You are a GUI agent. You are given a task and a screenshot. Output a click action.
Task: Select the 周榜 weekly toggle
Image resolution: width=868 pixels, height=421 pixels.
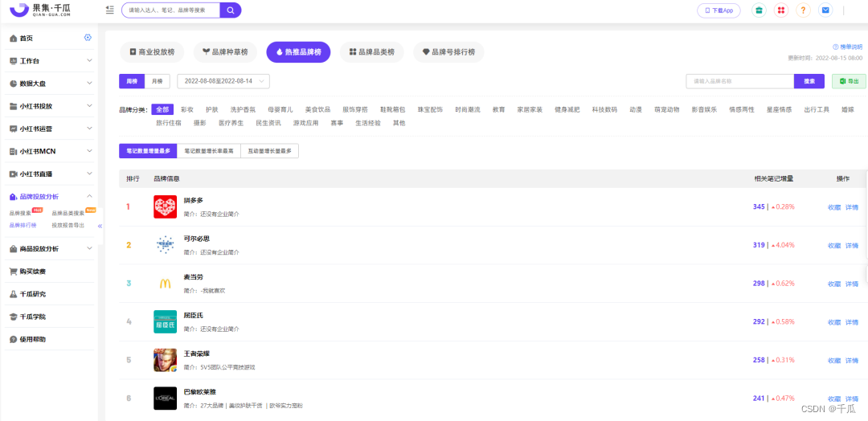132,81
